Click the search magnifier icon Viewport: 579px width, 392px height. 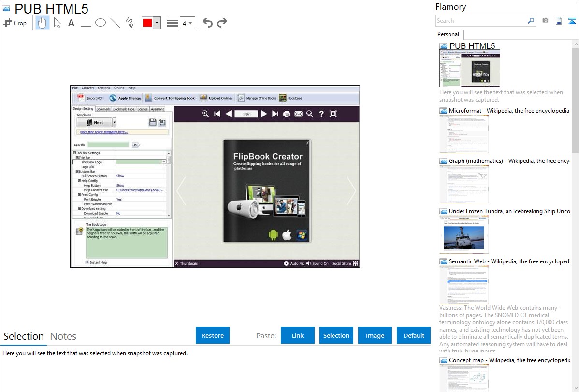(x=531, y=21)
